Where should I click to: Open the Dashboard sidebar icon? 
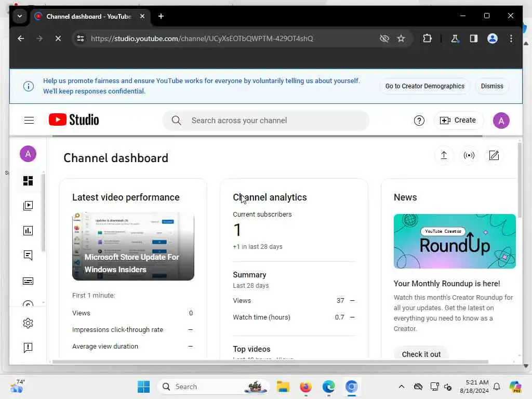pyautogui.click(x=28, y=181)
